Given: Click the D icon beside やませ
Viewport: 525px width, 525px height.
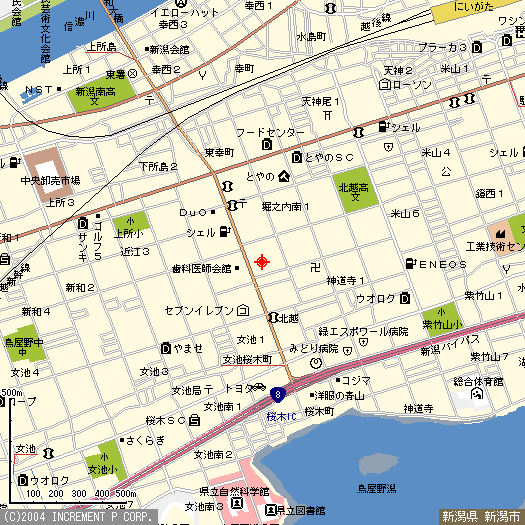Looking at the screenshot, I should point(166,349).
